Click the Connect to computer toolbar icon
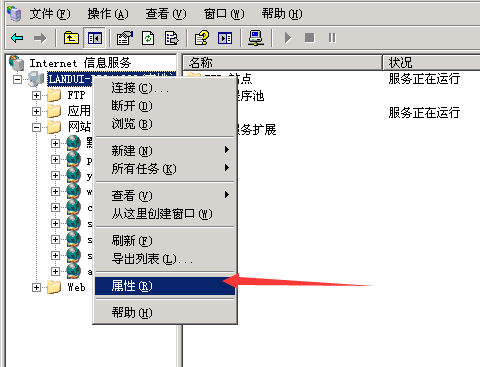The image size is (480, 367). (255, 38)
